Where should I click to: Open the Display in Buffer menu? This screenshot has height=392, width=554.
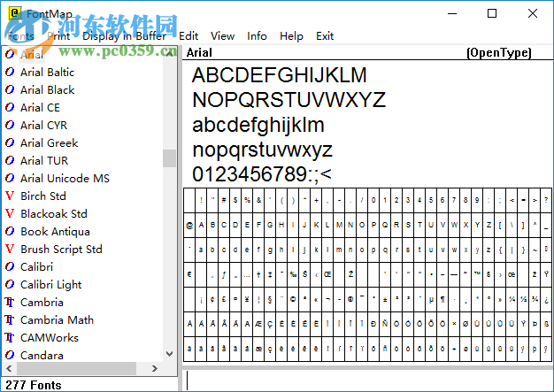click(124, 36)
